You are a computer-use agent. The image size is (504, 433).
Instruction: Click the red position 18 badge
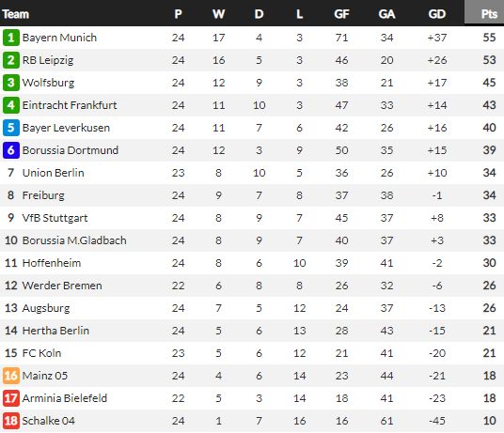tap(11, 421)
